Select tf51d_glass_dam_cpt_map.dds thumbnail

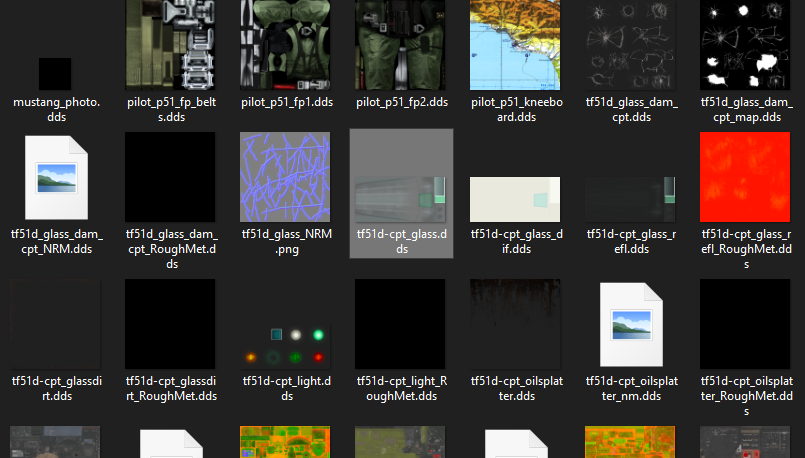(x=745, y=45)
